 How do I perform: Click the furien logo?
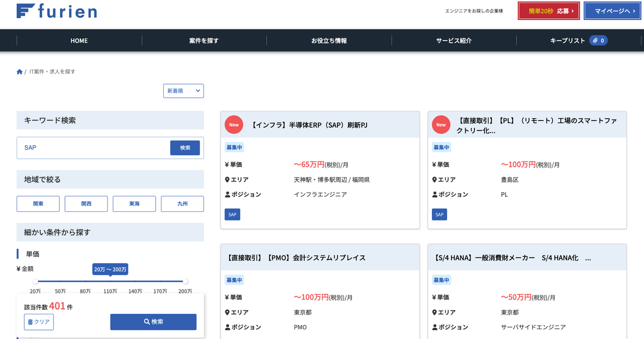(56, 11)
